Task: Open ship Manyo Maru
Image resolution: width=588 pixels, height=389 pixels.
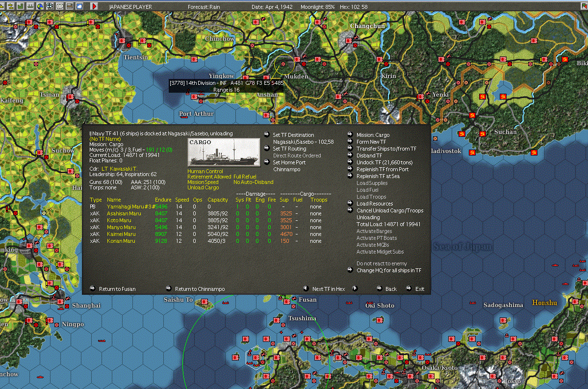Action: [121, 227]
